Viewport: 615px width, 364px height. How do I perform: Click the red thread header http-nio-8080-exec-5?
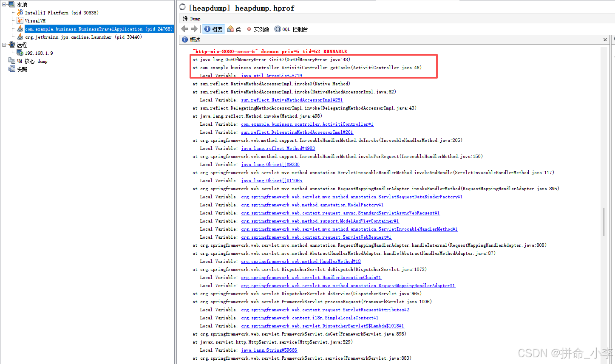(270, 51)
